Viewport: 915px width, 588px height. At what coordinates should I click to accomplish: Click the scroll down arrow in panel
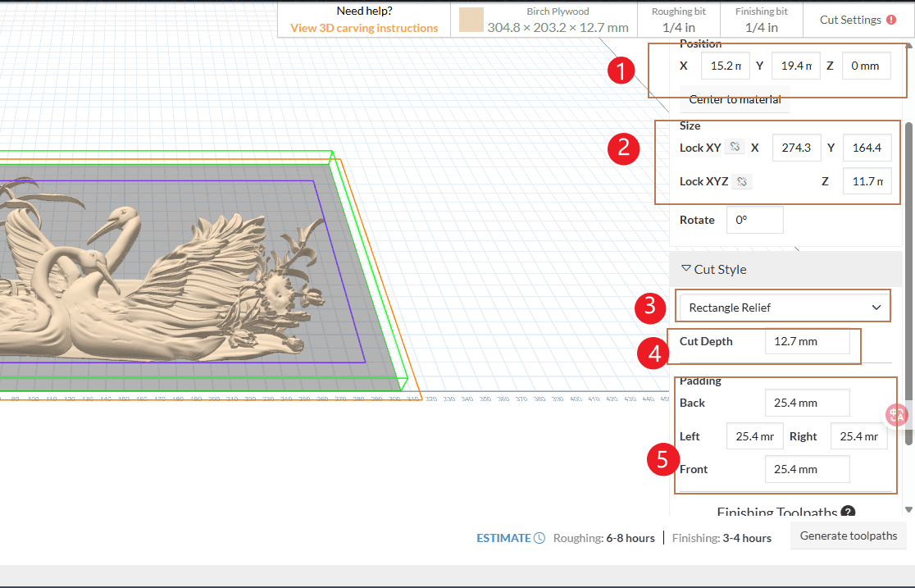point(908,509)
